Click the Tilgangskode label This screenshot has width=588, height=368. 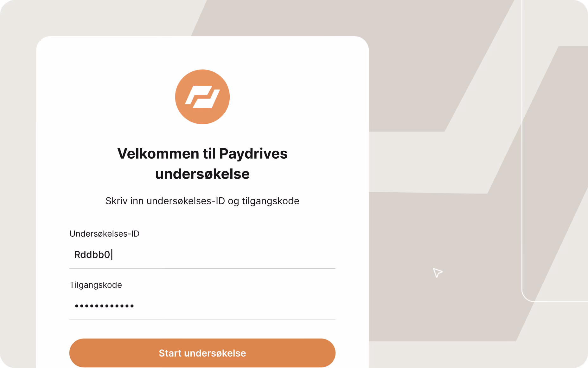point(96,285)
